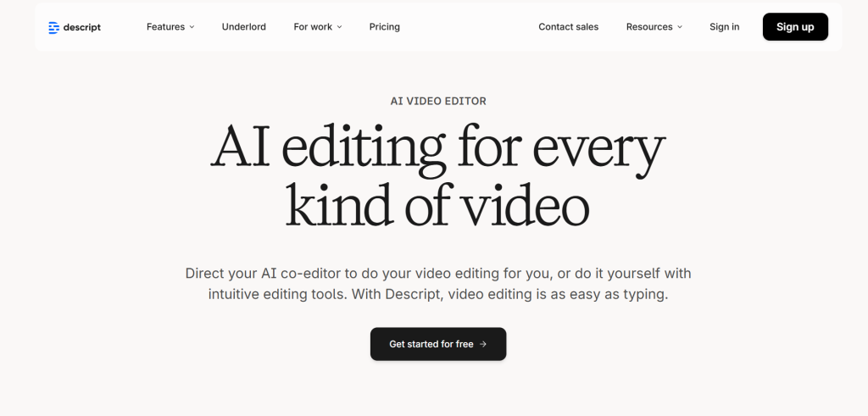Click the Descript logo icon

pos(54,27)
